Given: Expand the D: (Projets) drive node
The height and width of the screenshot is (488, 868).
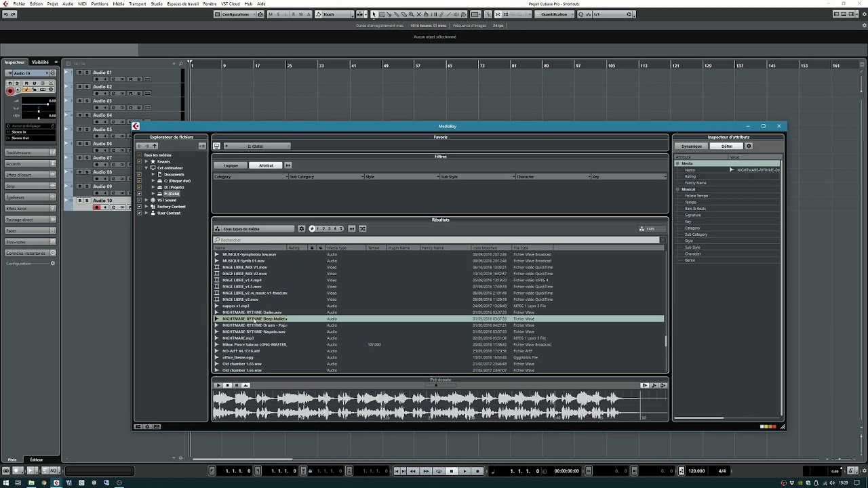Looking at the screenshot, I should click(x=153, y=187).
